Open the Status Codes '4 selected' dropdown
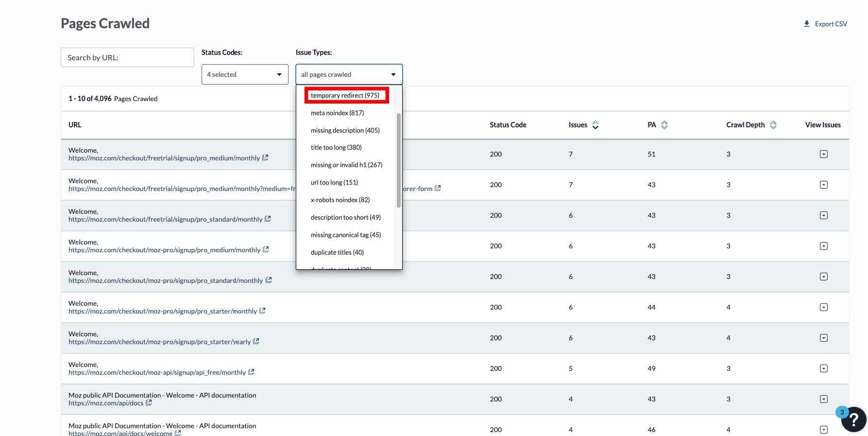The height and width of the screenshot is (436, 868). click(245, 74)
